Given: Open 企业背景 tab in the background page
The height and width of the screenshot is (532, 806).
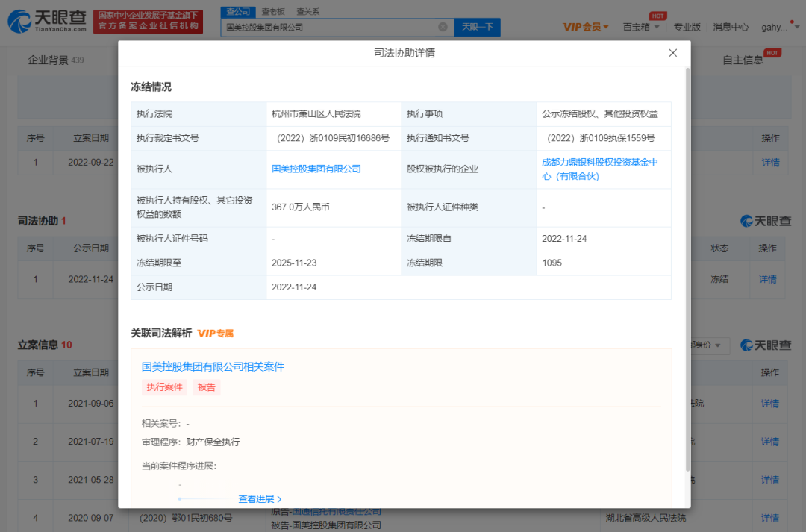Looking at the screenshot, I should (x=55, y=60).
